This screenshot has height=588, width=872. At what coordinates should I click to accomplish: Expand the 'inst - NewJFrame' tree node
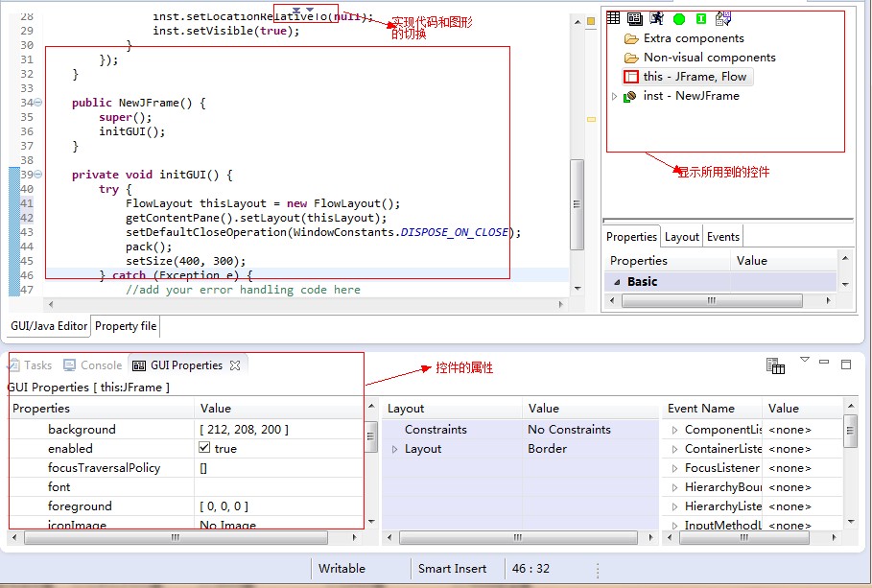[615, 96]
